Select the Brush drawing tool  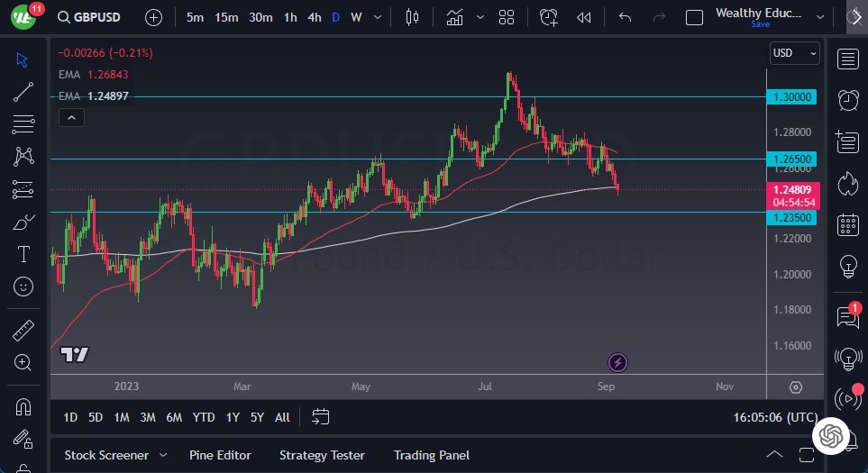[x=23, y=222]
